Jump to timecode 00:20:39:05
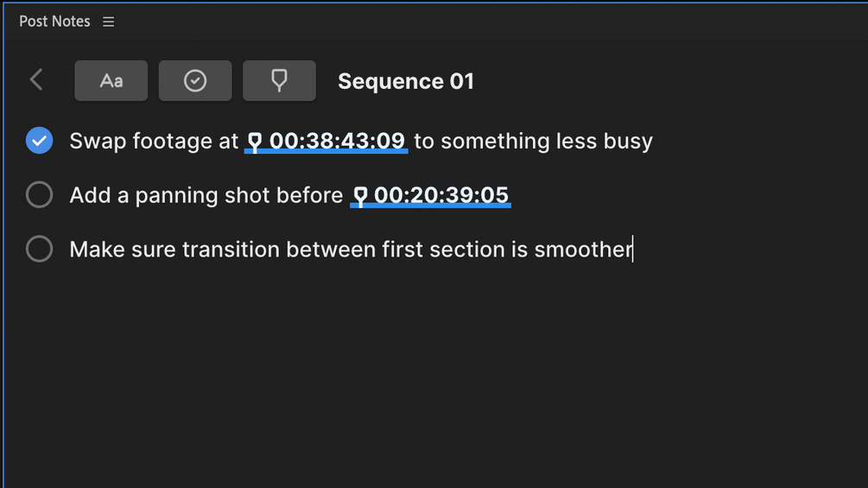 (x=441, y=195)
